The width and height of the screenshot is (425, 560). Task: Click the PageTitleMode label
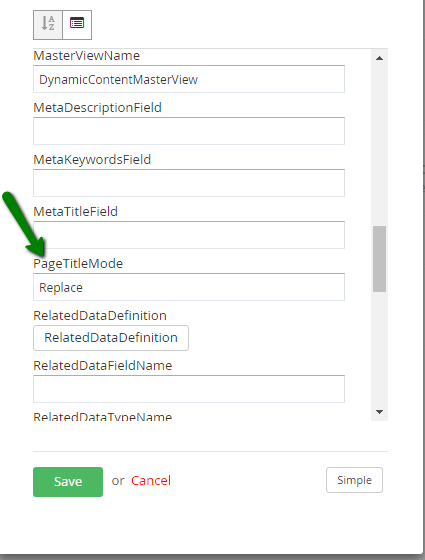coord(78,264)
